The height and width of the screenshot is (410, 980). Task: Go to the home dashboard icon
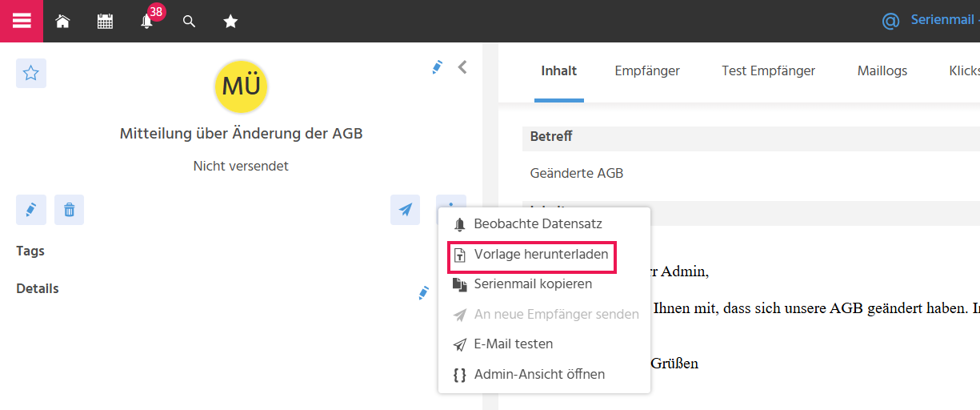coord(62,22)
